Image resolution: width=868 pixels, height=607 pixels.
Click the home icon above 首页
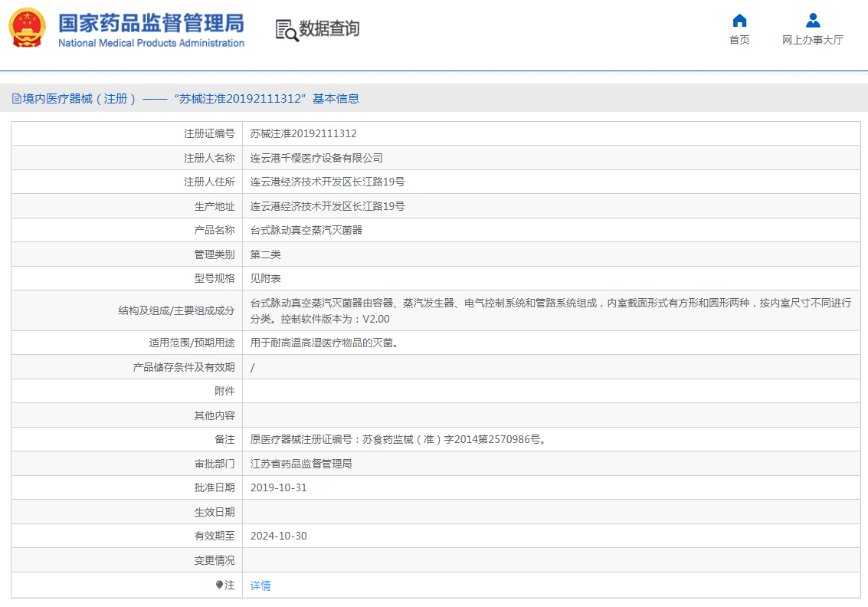[x=739, y=21]
